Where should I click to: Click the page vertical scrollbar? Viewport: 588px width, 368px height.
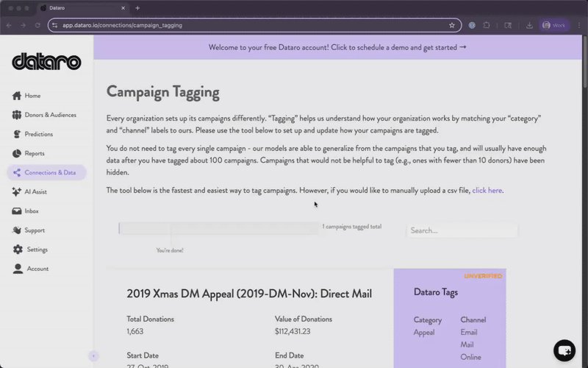585,62
